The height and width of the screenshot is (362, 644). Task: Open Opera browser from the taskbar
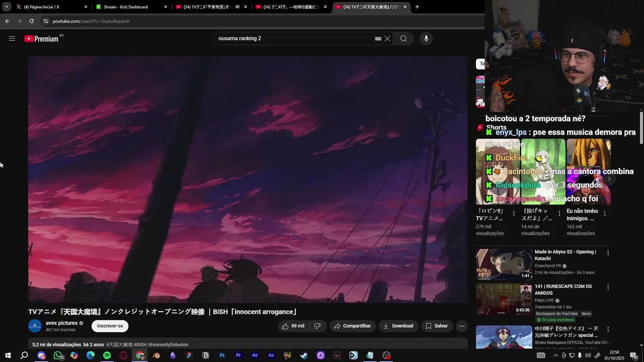coord(124,355)
